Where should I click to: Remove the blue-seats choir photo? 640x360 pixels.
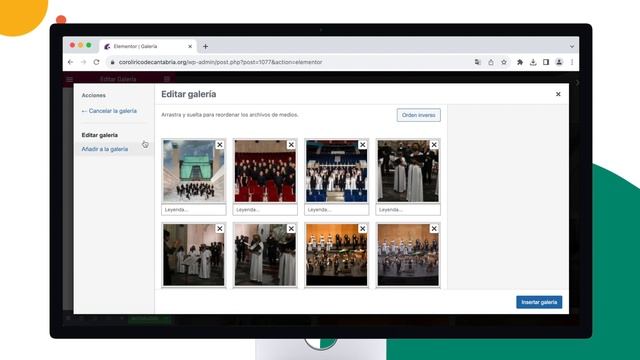coord(362,144)
